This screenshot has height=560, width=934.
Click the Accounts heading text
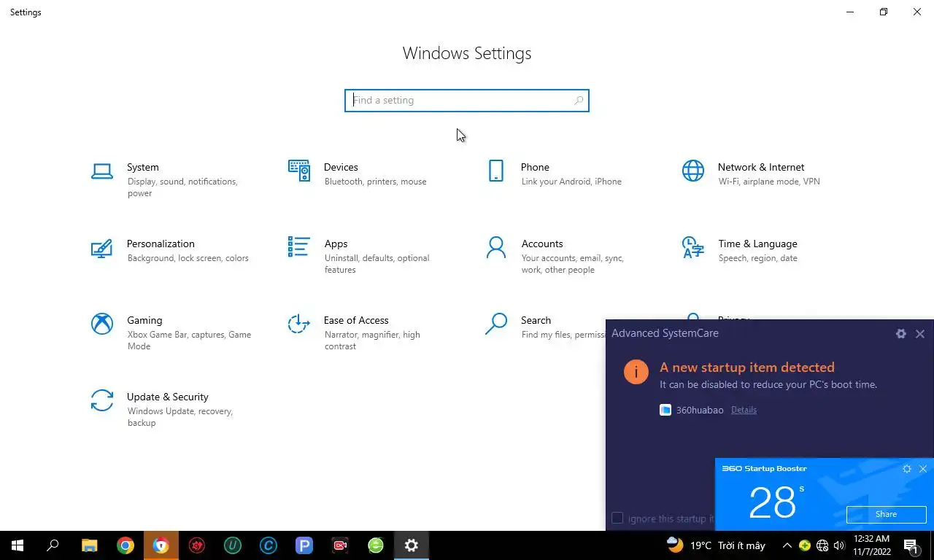(x=542, y=244)
